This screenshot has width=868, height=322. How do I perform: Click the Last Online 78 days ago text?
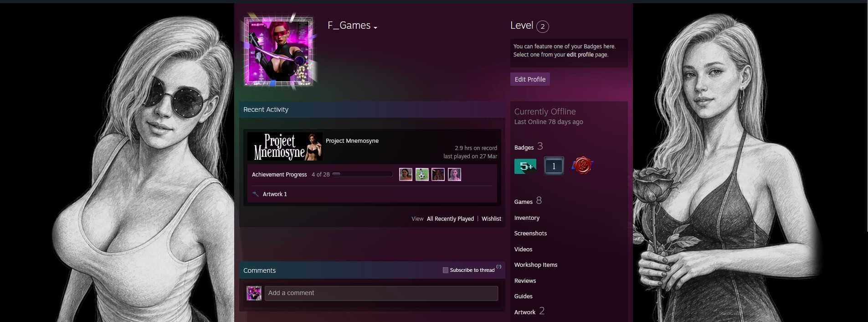(549, 122)
